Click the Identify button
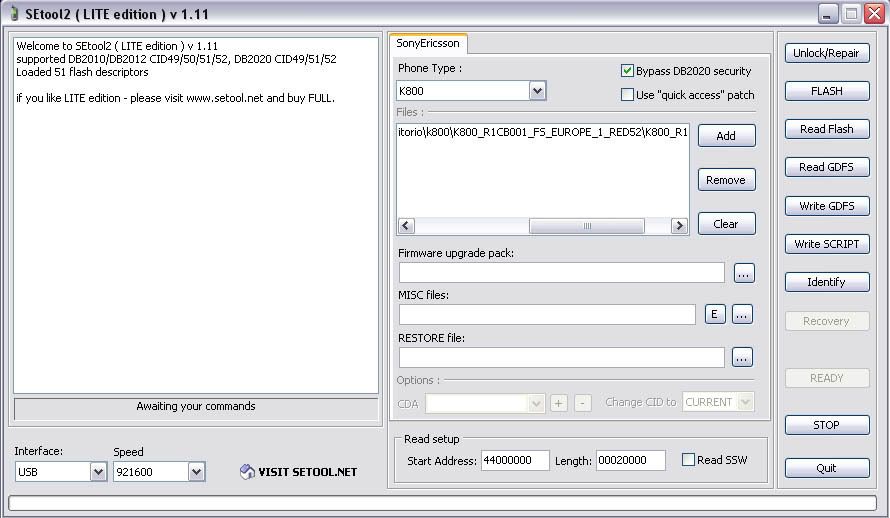This screenshot has width=890, height=518. point(827,282)
